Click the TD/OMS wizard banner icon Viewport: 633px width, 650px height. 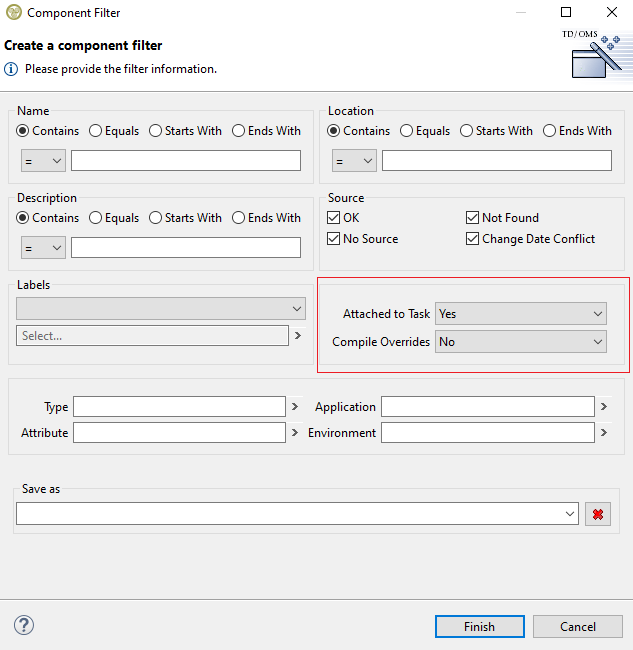click(x=595, y=56)
